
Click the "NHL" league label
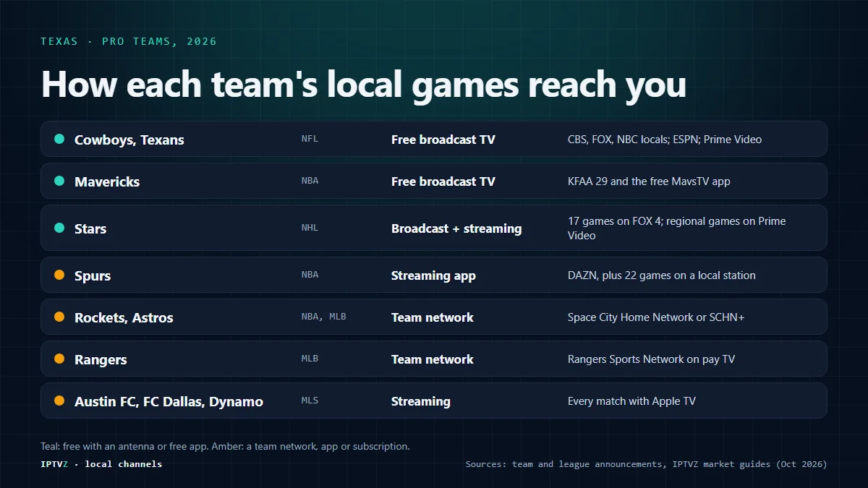(x=310, y=228)
